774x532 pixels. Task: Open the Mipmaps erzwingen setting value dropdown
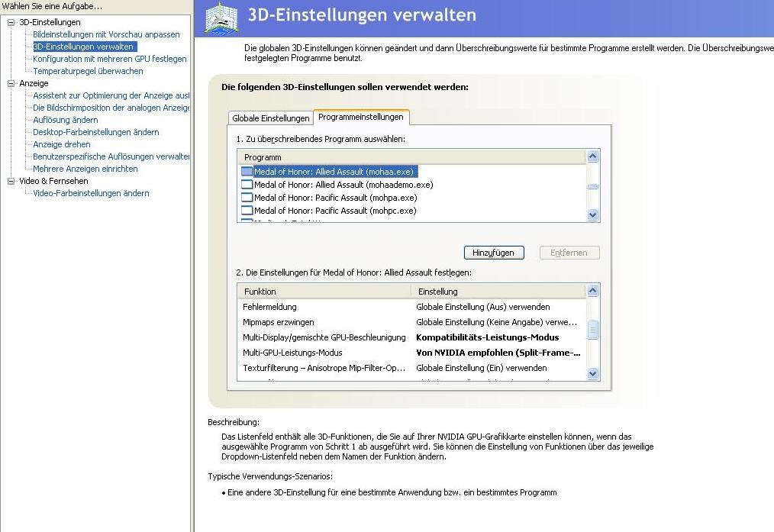pos(497,322)
